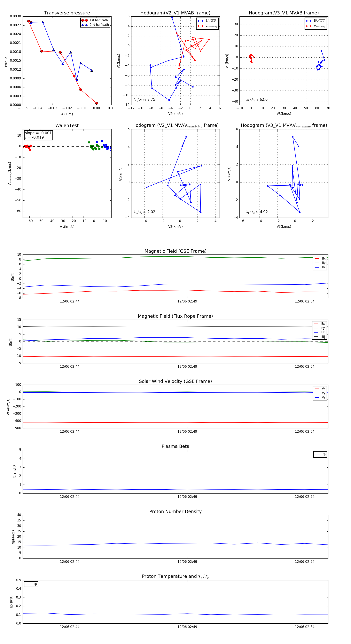Click the 'Magnetic Field (GSE Frame)' title
Screen dimensions: 351x644
click(175, 251)
